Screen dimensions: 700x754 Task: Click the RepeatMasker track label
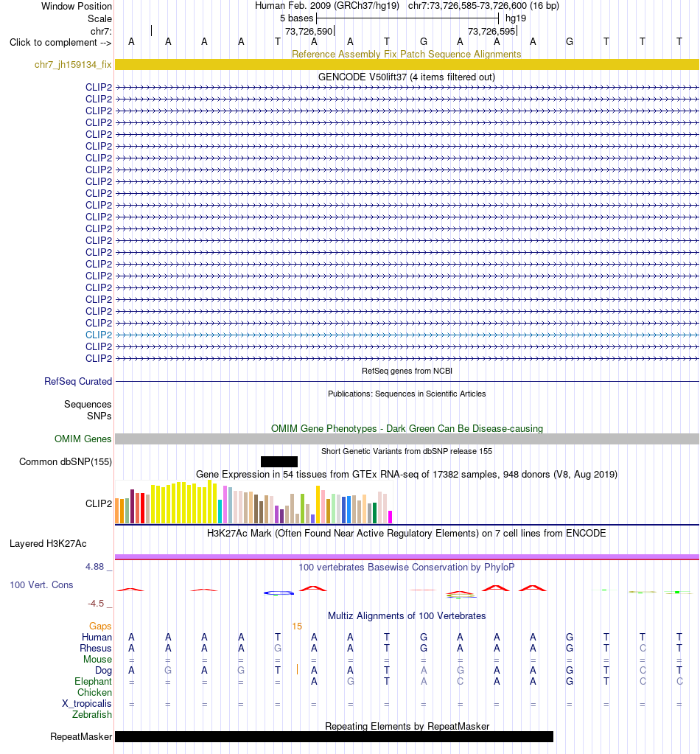(81, 737)
